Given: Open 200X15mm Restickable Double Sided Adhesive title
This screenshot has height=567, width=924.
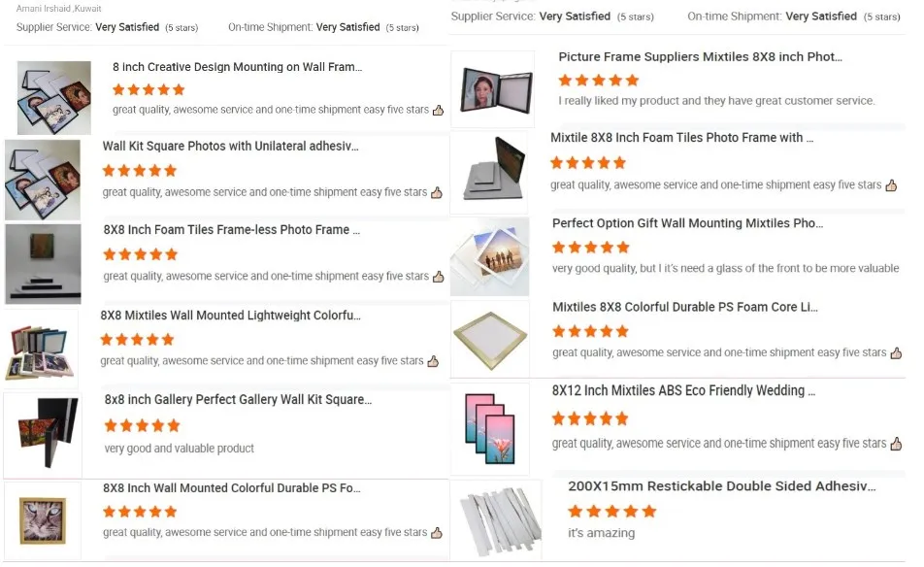Looking at the screenshot, I should point(721,485).
